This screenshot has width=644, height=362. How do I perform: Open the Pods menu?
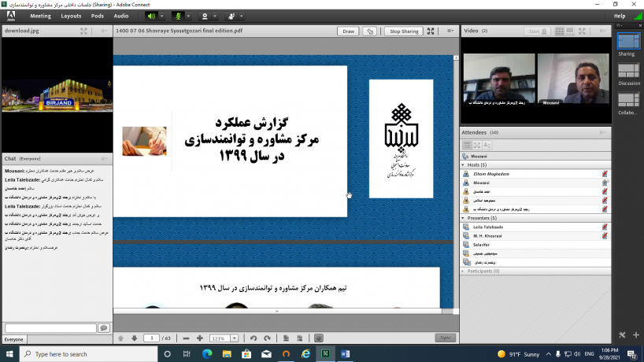click(x=98, y=16)
